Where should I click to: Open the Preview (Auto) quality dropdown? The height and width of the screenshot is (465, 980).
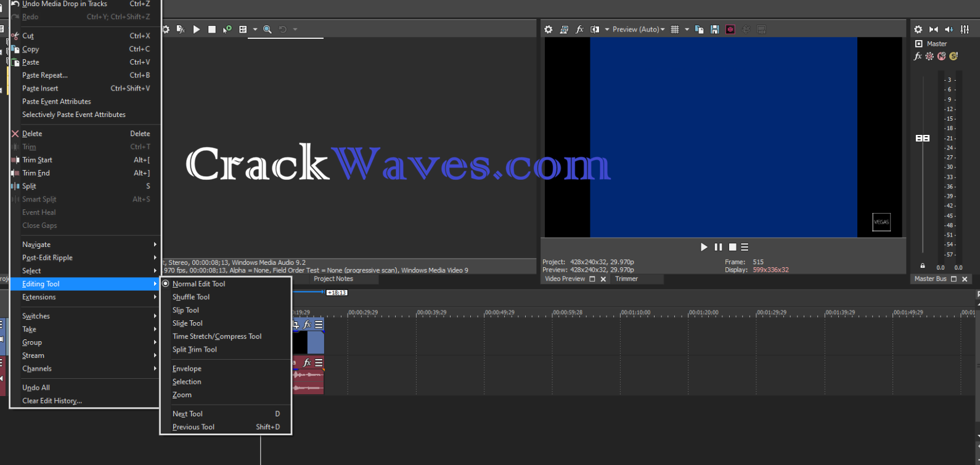coord(639,29)
